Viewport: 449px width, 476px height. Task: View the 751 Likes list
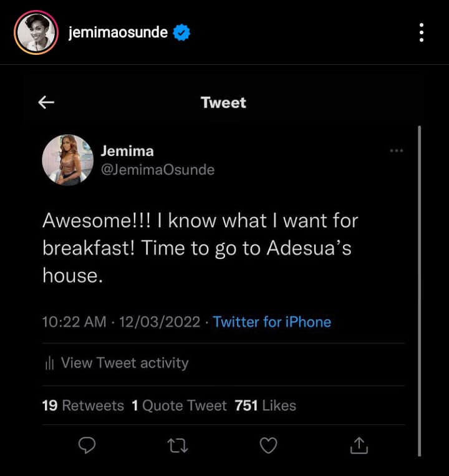[x=265, y=406]
